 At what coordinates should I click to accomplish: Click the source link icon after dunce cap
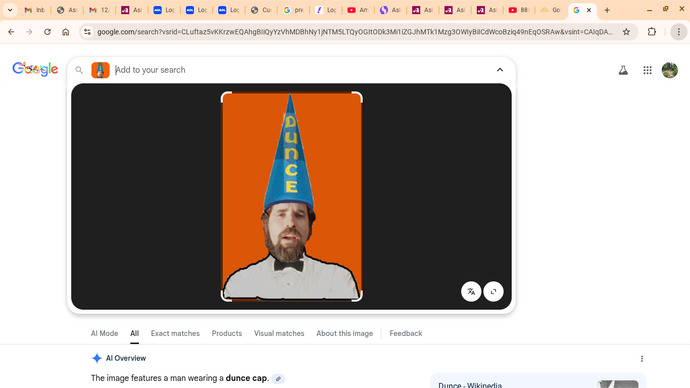tap(278, 378)
